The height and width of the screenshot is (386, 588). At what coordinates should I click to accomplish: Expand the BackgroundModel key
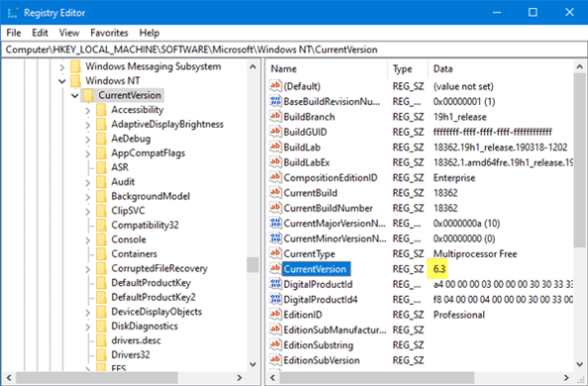(x=87, y=196)
